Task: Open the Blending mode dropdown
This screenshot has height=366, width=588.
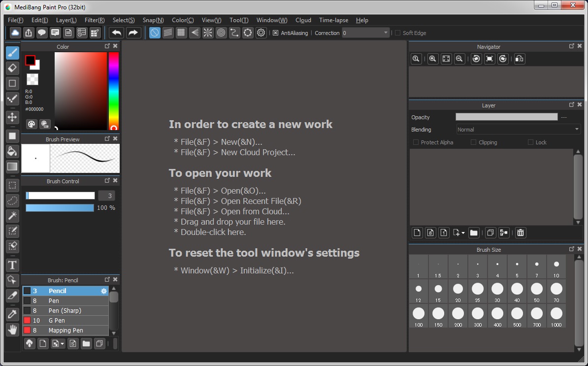Action: click(517, 129)
